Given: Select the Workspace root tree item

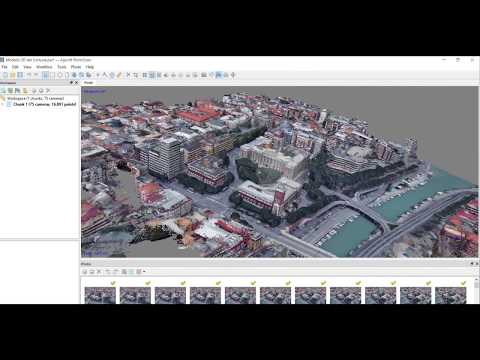Looking at the screenshot, I should [35, 98].
